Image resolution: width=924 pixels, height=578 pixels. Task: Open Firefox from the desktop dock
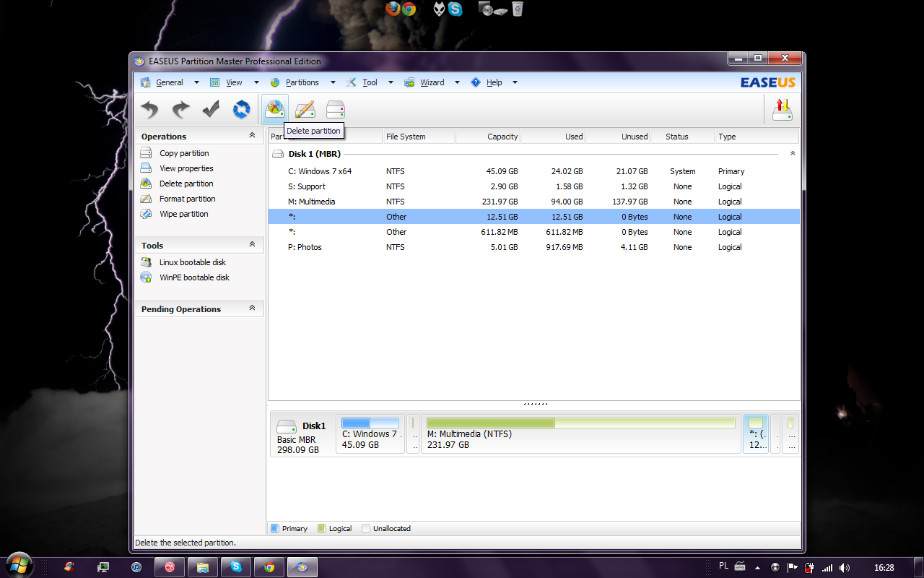(x=393, y=9)
